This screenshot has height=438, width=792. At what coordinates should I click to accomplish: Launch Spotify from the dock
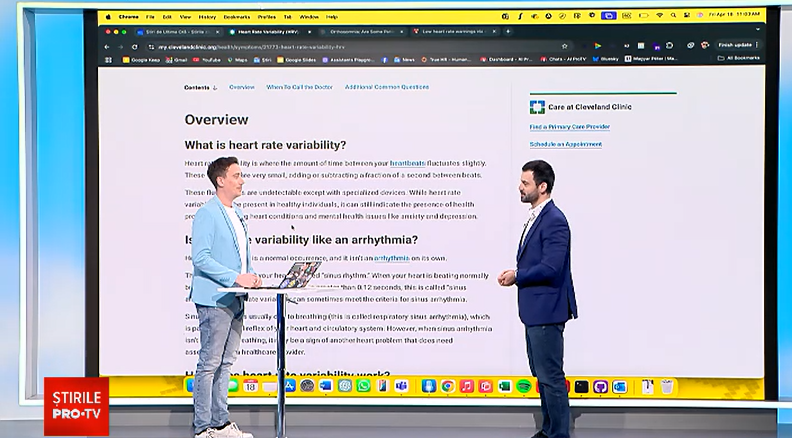(526, 386)
